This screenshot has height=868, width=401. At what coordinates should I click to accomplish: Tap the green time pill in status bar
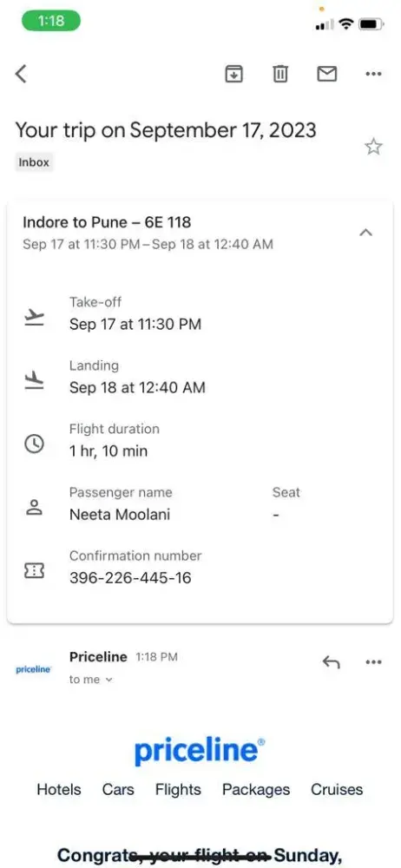[51, 21]
